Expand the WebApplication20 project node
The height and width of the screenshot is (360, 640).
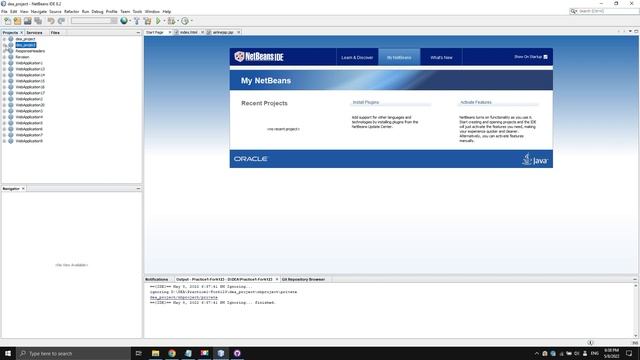pos(4,105)
